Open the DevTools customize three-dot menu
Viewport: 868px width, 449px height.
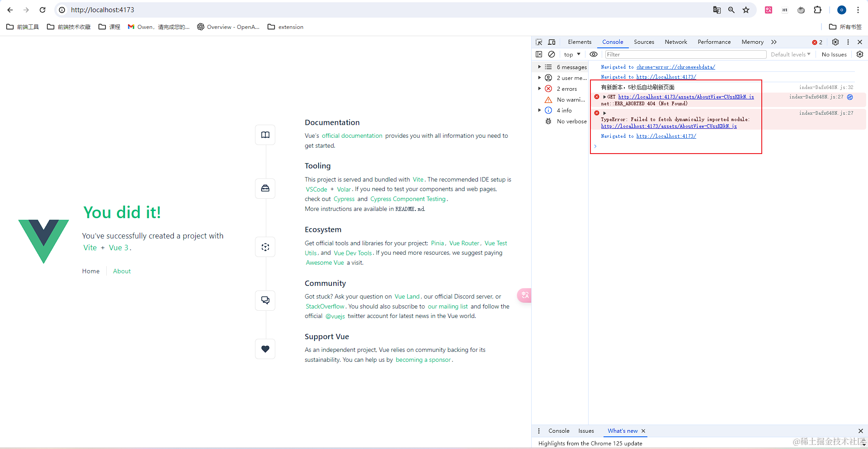pos(848,42)
